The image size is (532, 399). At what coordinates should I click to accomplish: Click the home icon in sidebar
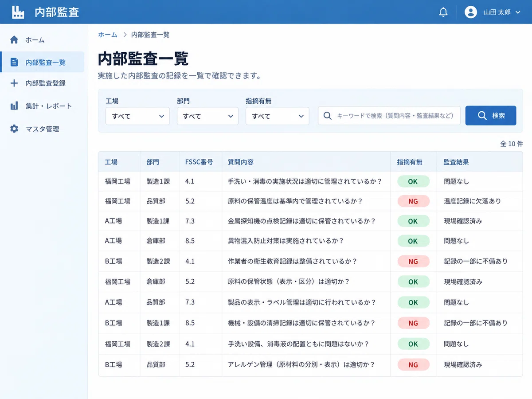coord(14,40)
